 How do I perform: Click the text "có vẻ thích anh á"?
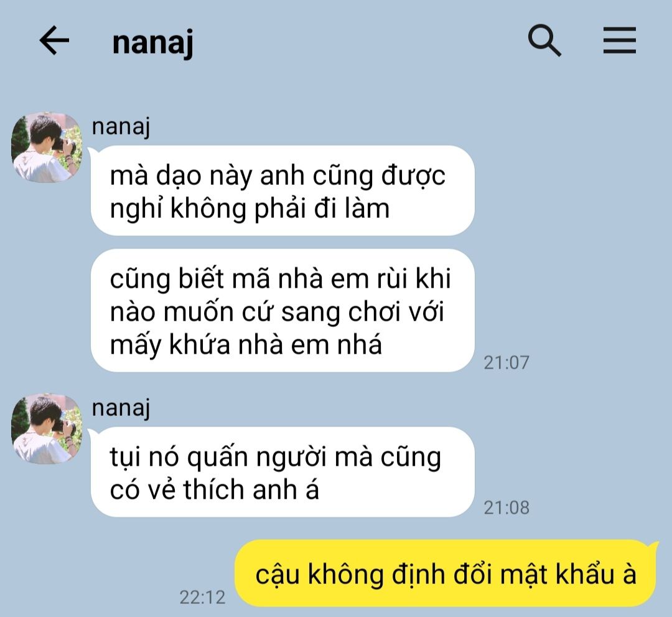pos(214,489)
